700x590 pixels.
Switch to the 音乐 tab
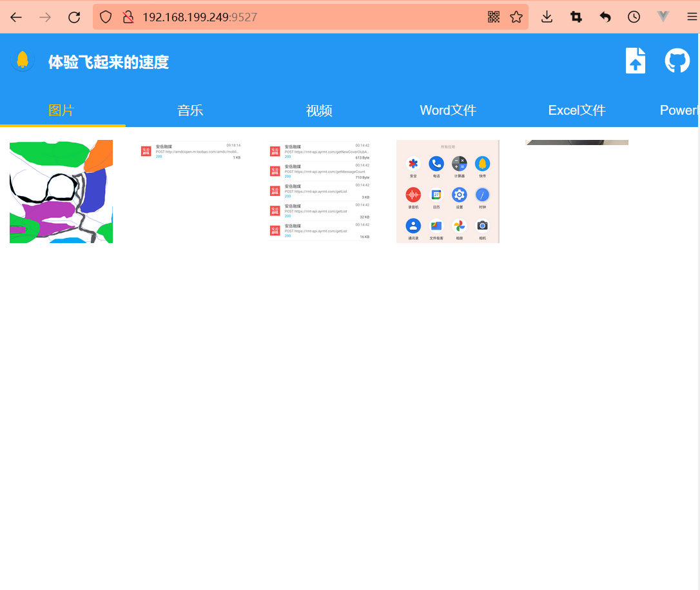coord(190,110)
